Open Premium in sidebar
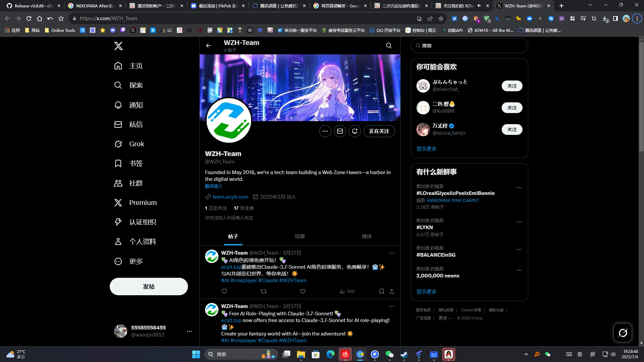Viewport: 644px width, 362px height. 136,203
